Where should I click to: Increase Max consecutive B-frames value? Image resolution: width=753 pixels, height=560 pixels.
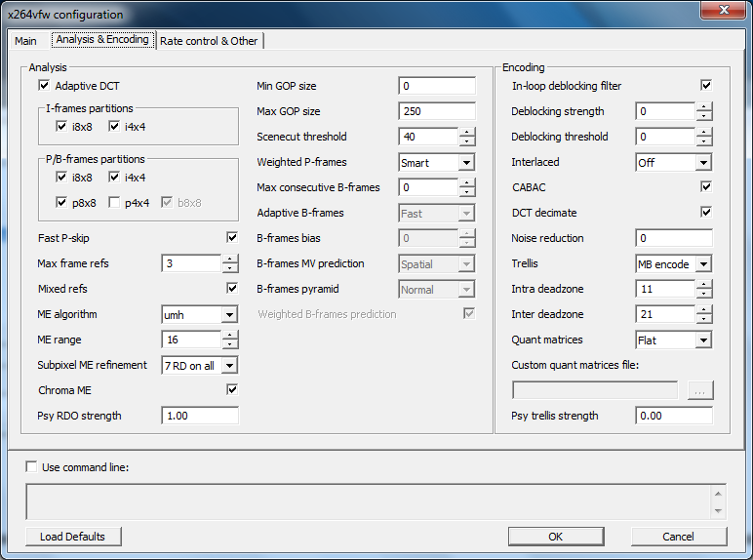coord(467,183)
